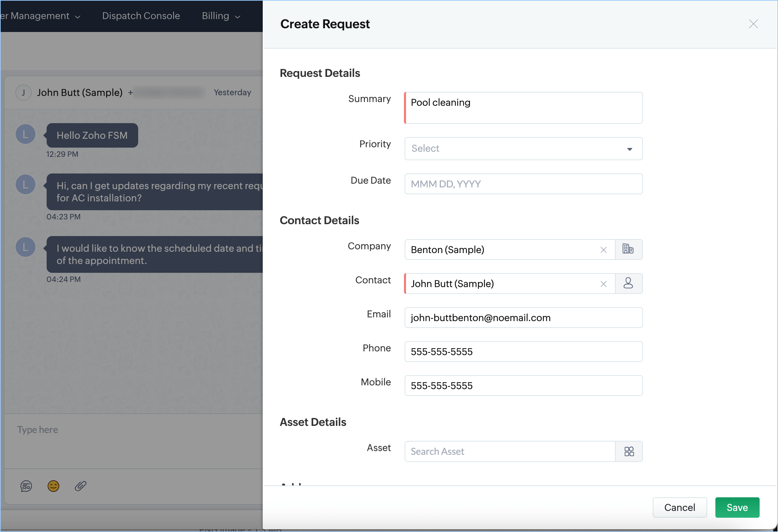Click the Cancel button
Screen dimensions: 778x532
coord(679,507)
